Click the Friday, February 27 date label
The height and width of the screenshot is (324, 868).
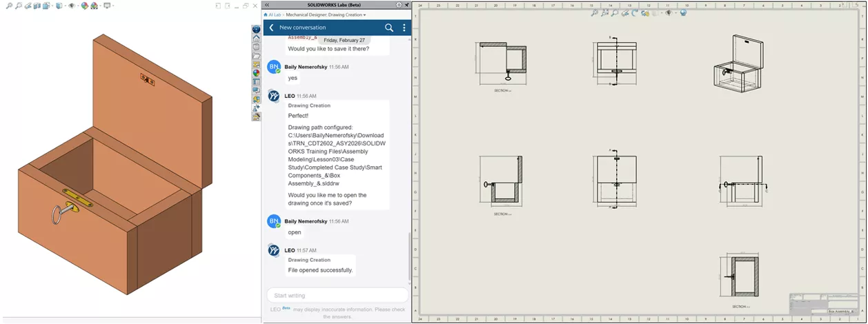tap(345, 40)
